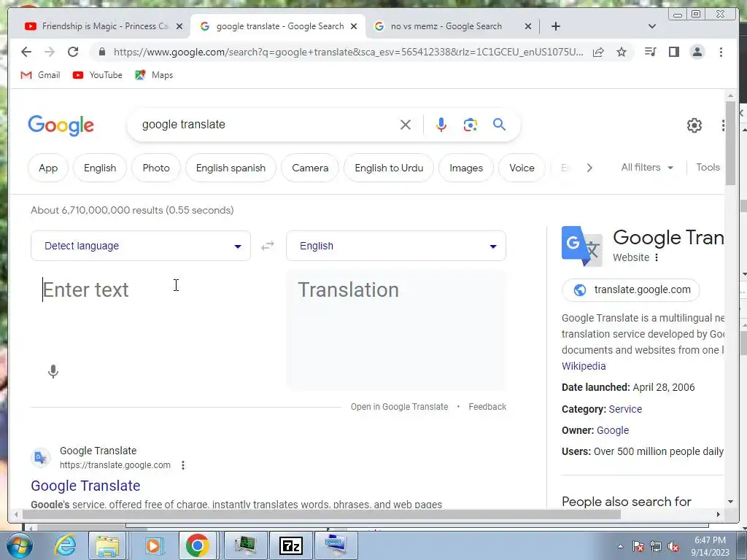Open the Google Translate result title link

point(85,486)
